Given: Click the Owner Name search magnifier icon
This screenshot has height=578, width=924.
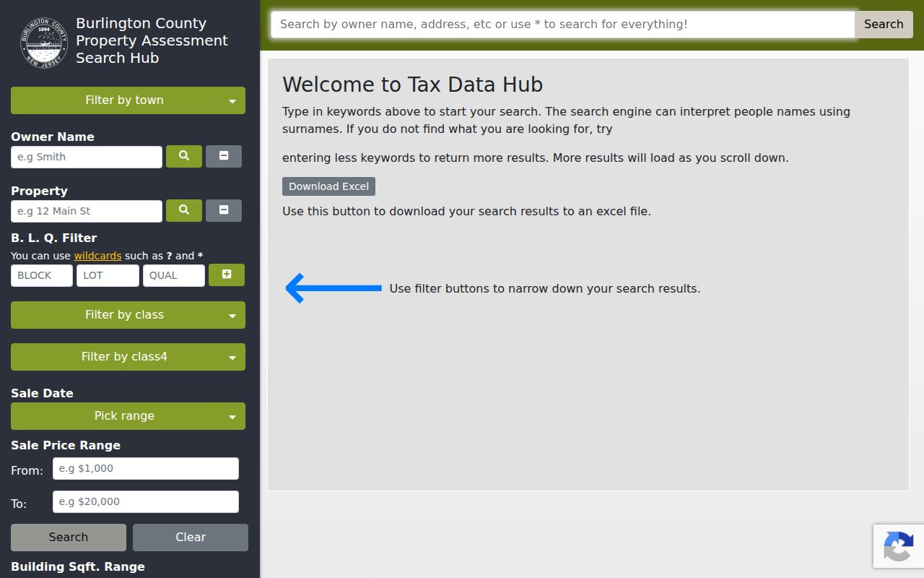Looking at the screenshot, I should [184, 156].
